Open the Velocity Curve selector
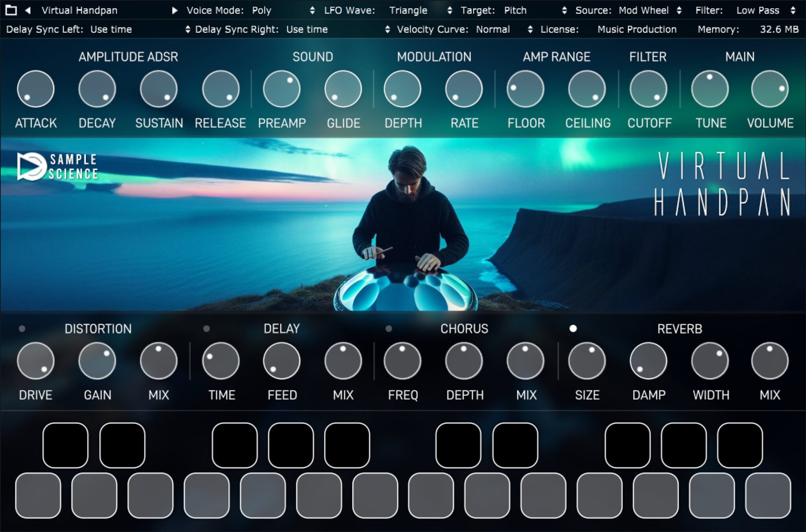The width and height of the screenshot is (806, 532). (493, 29)
